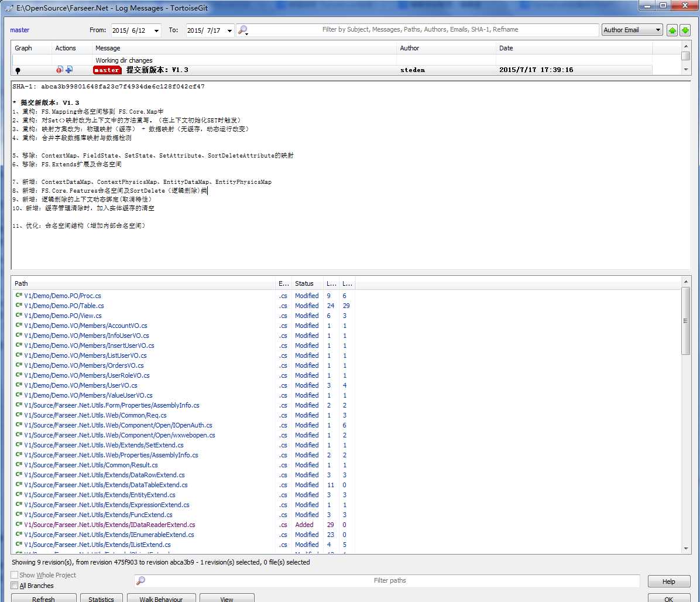The image size is (700, 602).
Task: Click the red modified-files action icon on the master commit
Action: pos(59,70)
